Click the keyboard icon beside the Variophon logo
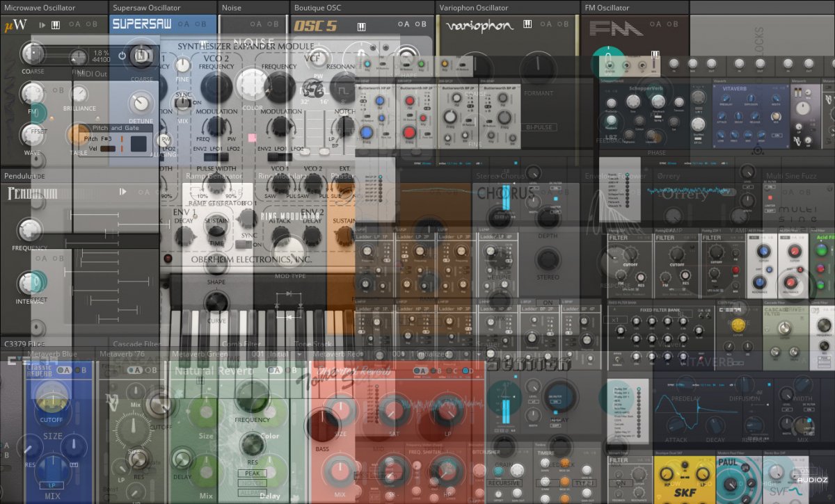 pos(527,24)
